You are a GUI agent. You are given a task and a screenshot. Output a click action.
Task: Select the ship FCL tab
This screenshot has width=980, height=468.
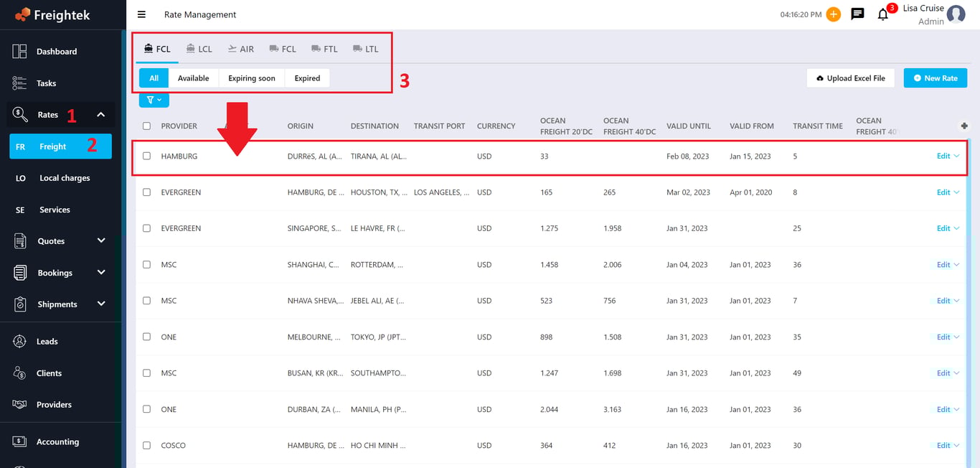157,49
